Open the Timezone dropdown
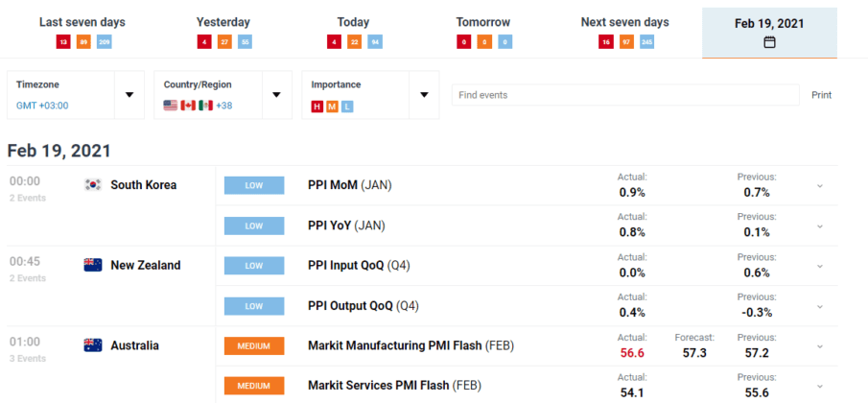Viewport: 868px width, 403px height. click(129, 95)
